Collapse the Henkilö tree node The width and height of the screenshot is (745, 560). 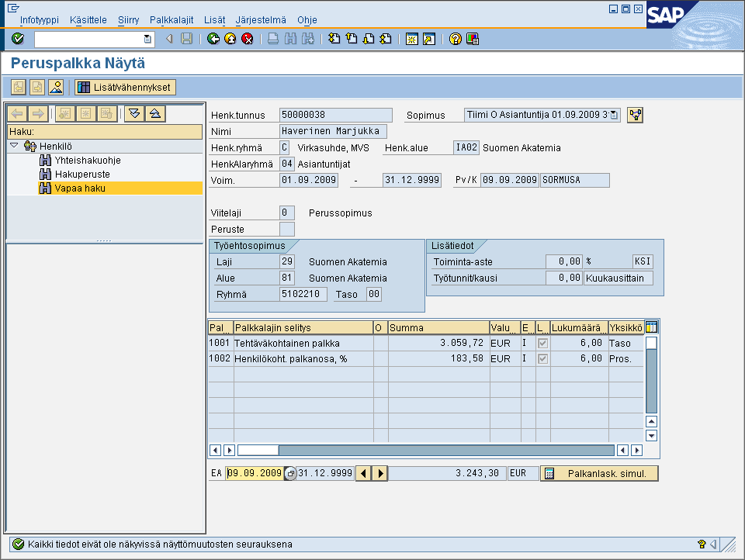14,146
